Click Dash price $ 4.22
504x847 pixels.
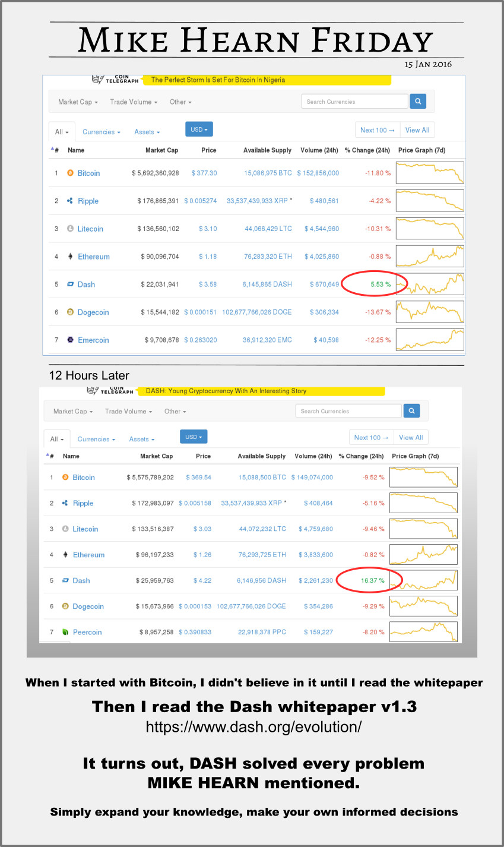tap(202, 581)
